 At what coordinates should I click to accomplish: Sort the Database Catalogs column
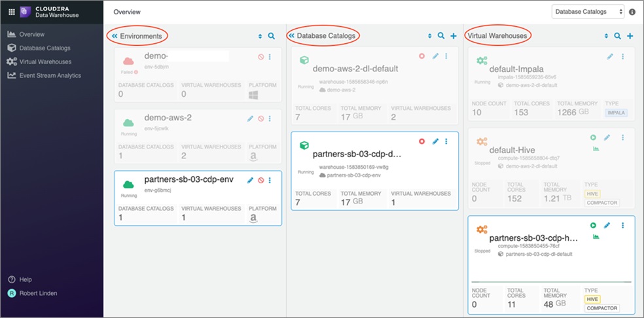429,36
